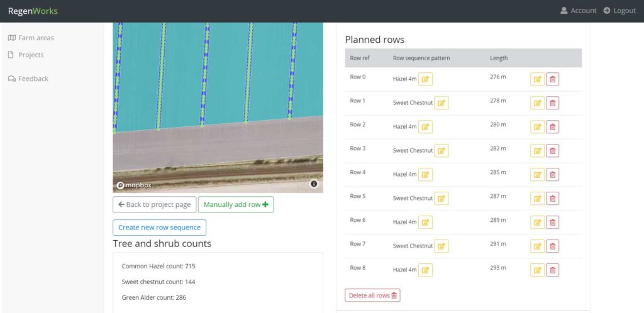Click the 'Length' column header
644x313 pixels.
click(x=499, y=58)
